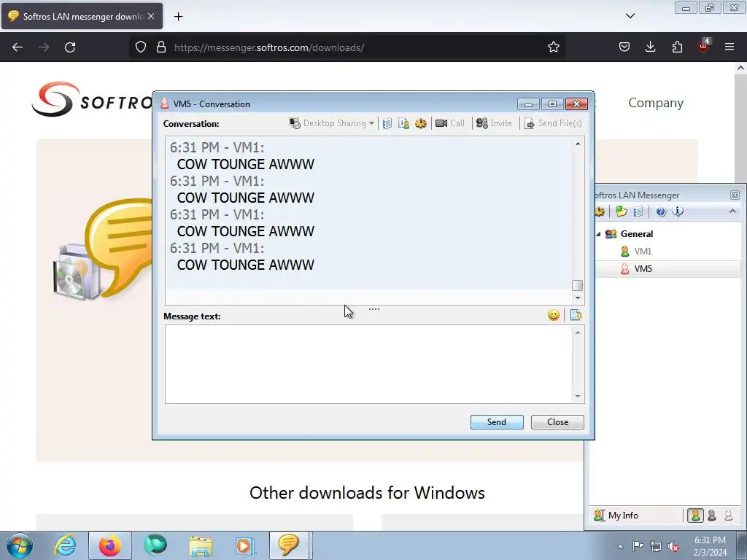Open Windows Media Player from taskbar
Image resolution: width=747 pixels, height=560 pixels.
click(x=246, y=545)
